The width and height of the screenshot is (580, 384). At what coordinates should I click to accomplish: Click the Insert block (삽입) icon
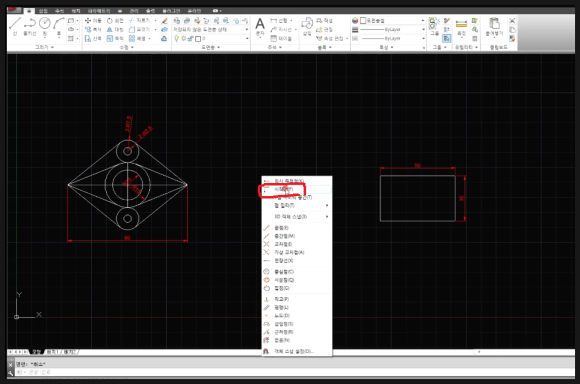(307, 27)
